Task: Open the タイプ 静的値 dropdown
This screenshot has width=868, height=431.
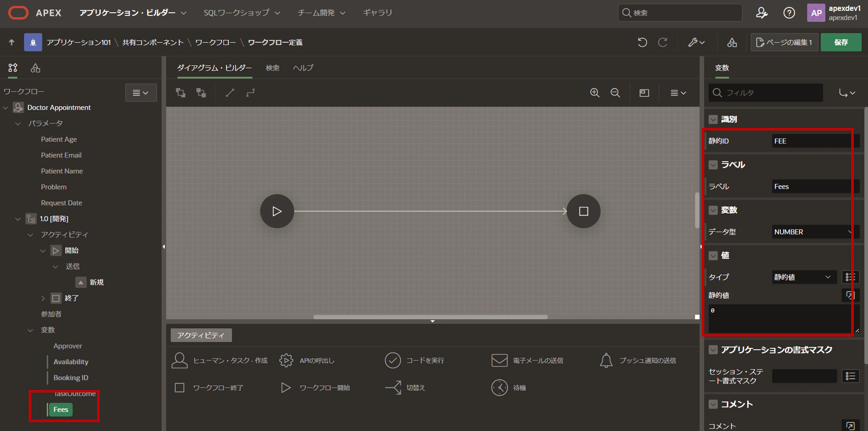Action: 804,277
